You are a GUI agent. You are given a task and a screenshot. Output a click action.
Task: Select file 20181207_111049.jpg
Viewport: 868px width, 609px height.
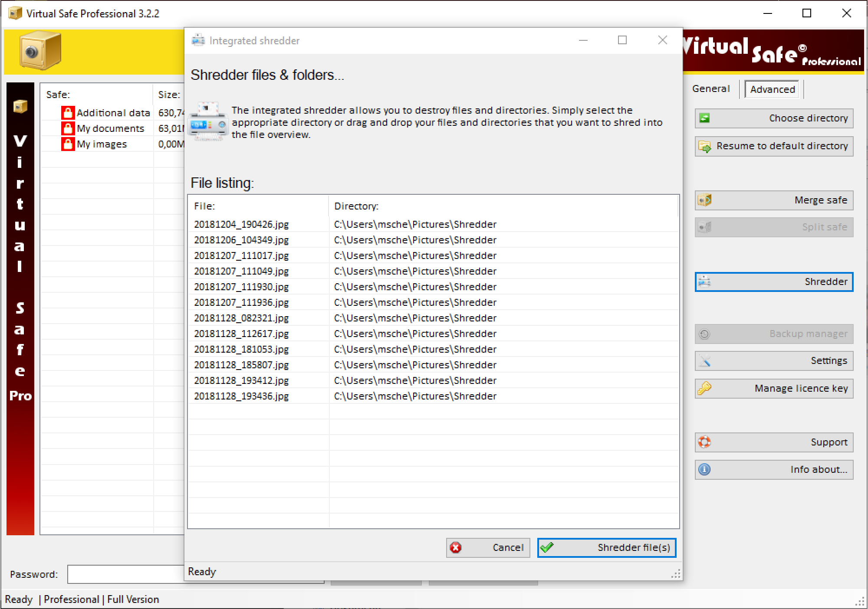[x=241, y=271]
